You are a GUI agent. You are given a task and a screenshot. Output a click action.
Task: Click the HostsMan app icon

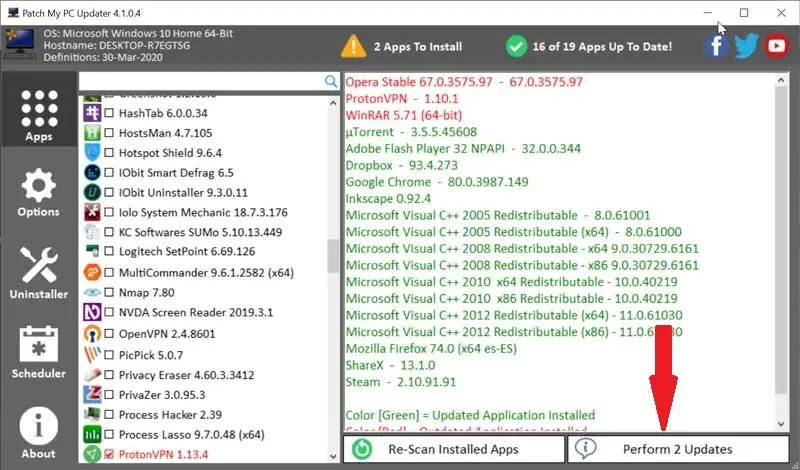(x=92, y=133)
